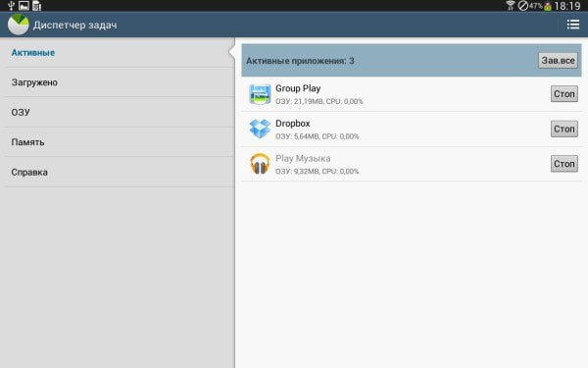588x368 pixels.
Task: Stop the Group Play app
Action: click(564, 94)
